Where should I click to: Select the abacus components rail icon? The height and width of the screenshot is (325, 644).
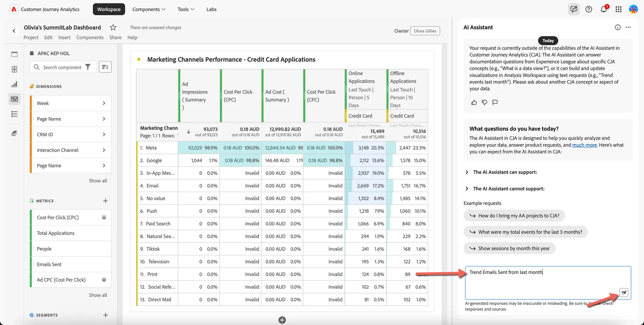point(15,99)
